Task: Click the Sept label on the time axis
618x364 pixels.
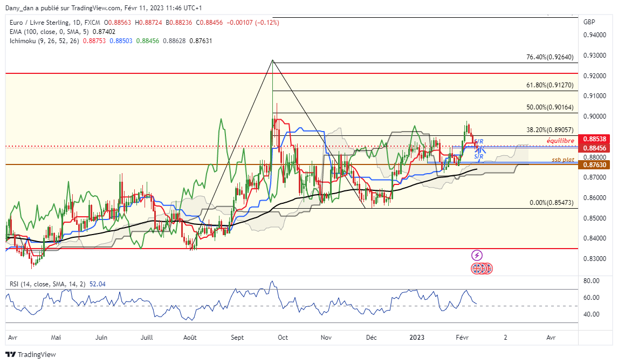Action: [x=237, y=338]
